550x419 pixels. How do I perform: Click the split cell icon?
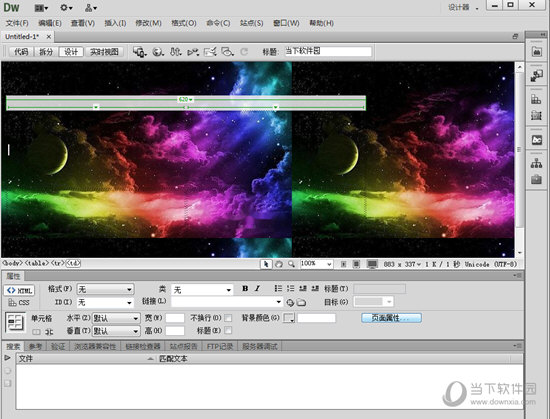(x=49, y=331)
